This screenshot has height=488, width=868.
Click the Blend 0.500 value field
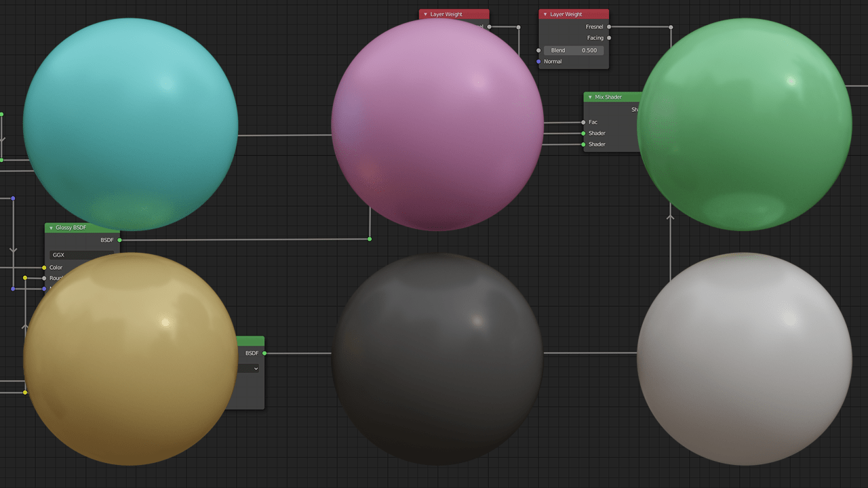pos(575,50)
